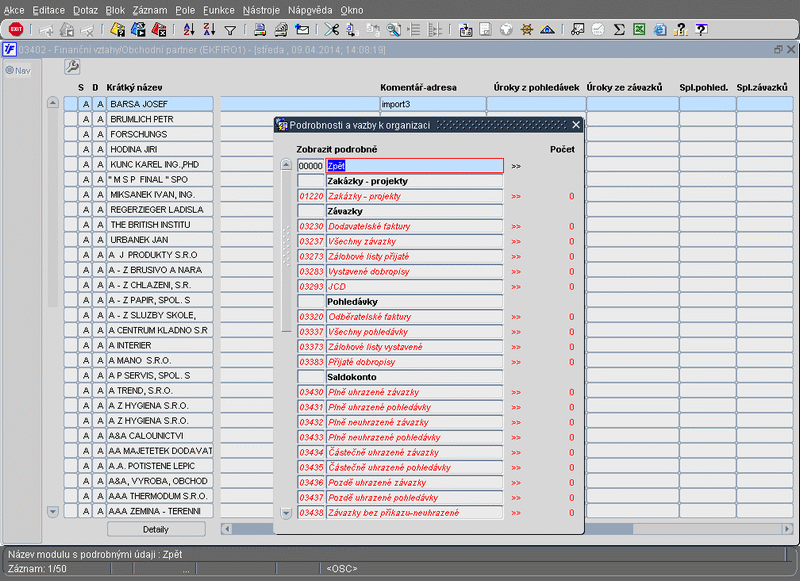Open the Záznam menu
800x581 pixels.
pos(150,10)
